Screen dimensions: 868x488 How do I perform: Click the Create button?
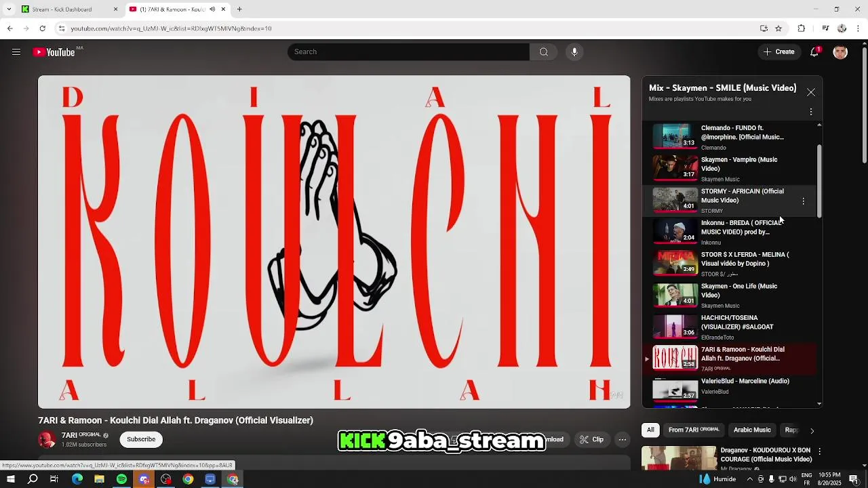click(x=778, y=52)
